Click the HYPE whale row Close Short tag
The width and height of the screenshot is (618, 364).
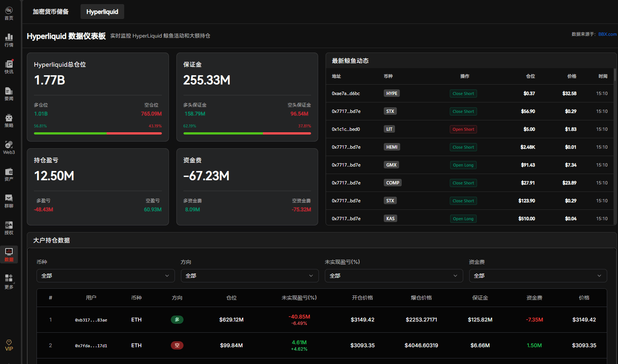[x=463, y=93]
